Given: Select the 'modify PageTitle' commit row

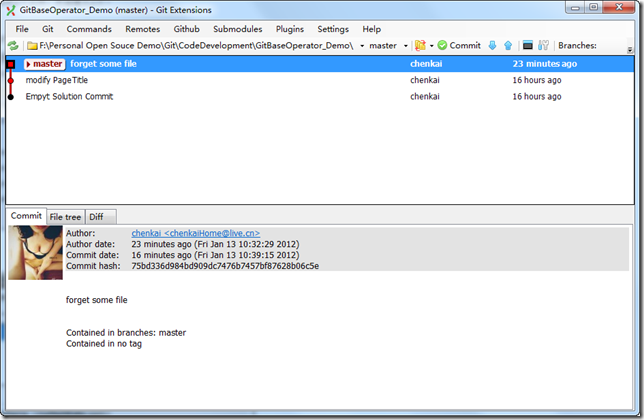Looking at the screenshot, I should click(320, 80).
